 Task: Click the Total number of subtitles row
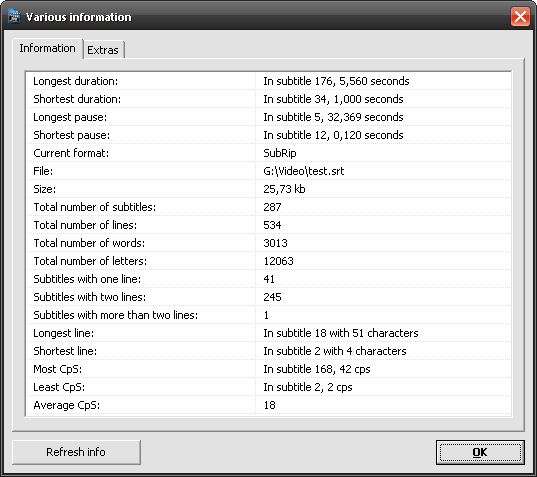268,207
